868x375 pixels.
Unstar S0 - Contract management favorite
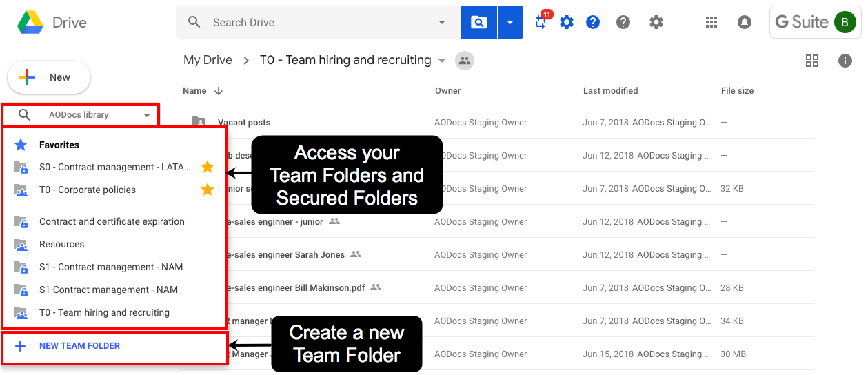[x=208, y=167]
